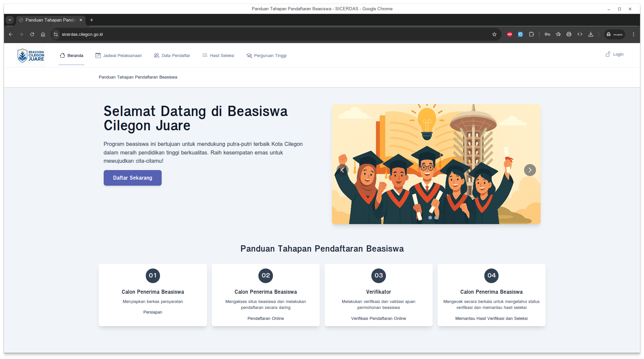This screenshot has width=644, height=359.
Task: Open the Adblock Plus extension icon
Action: pos(510,34)
